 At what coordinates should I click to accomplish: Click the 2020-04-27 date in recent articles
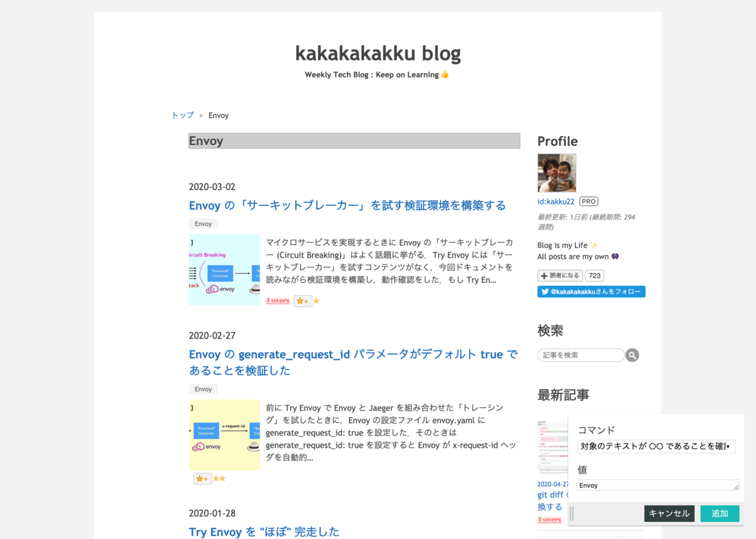(553, 484)
